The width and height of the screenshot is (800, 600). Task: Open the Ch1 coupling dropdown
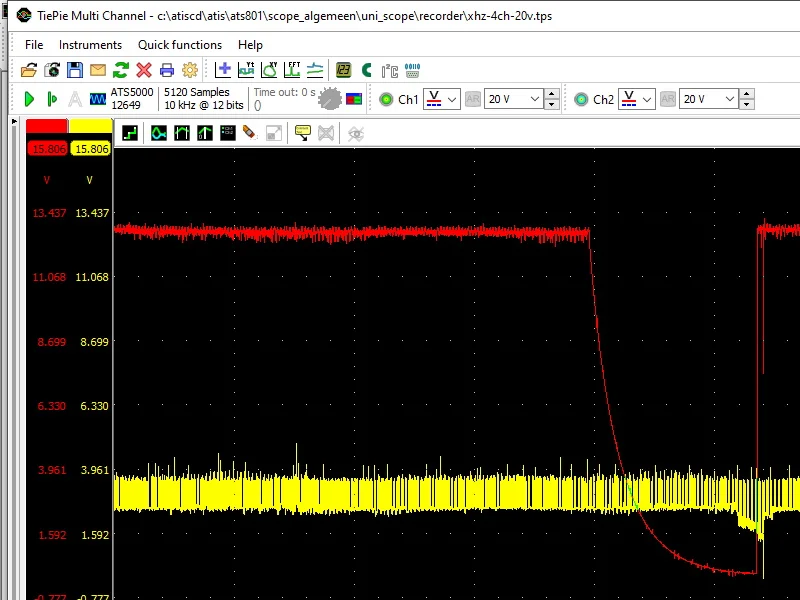click(442, 99)
